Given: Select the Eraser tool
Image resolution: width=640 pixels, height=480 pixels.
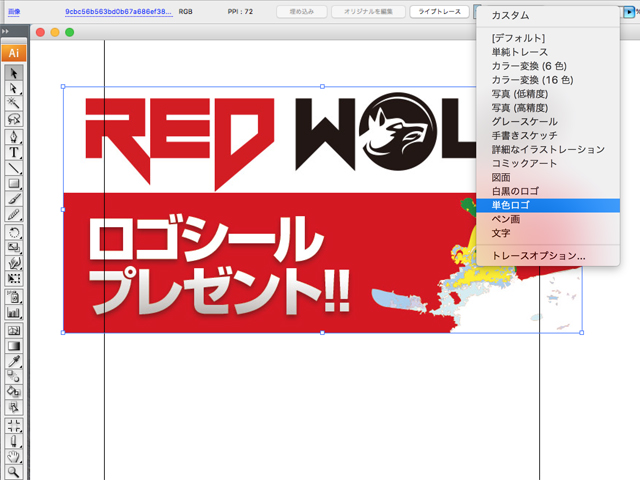Looking at the screenshot, I should click(x=14, y=441).
